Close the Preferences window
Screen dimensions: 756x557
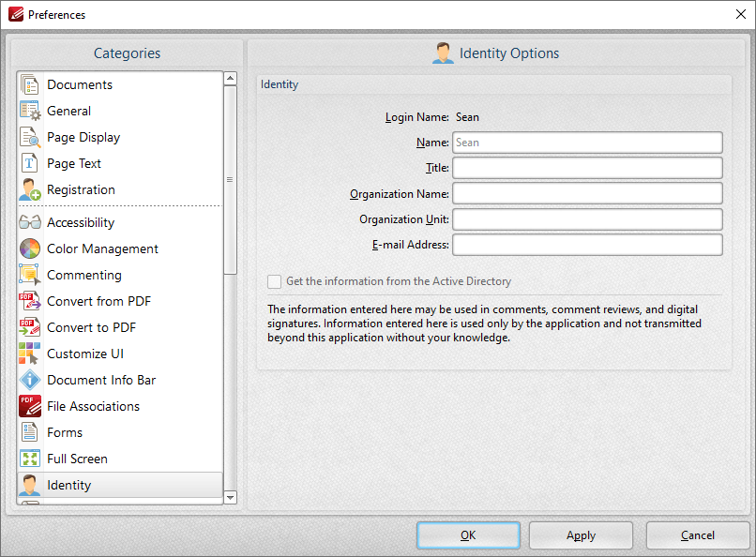point(741,14)
